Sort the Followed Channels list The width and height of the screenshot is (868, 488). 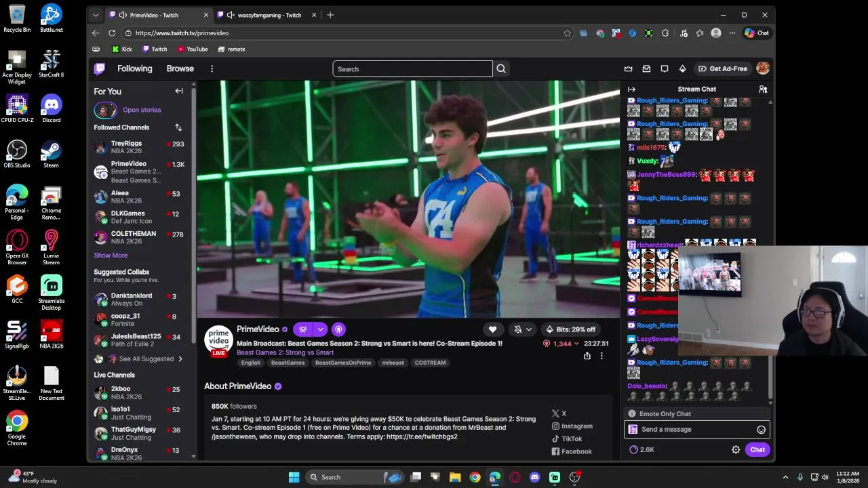[x=178, y=127]
